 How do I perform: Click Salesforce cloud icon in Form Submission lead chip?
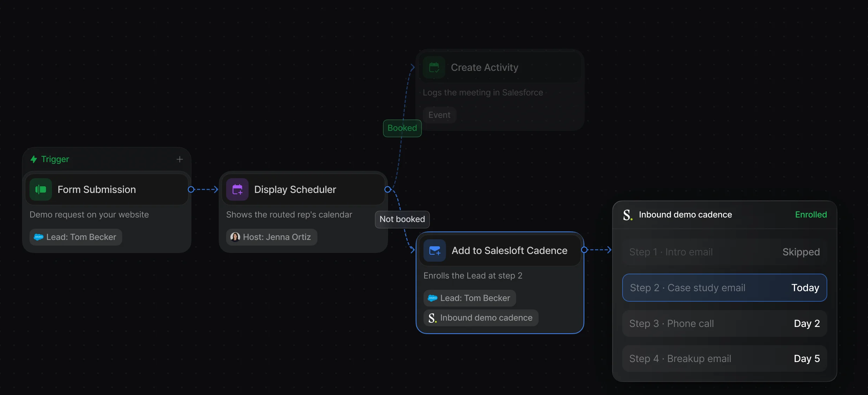pos(39,237)
